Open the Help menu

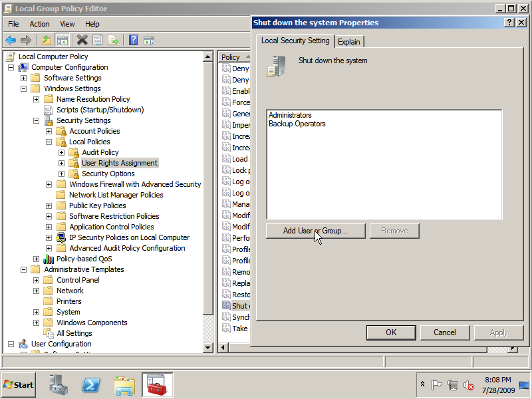tap(92, 24)
